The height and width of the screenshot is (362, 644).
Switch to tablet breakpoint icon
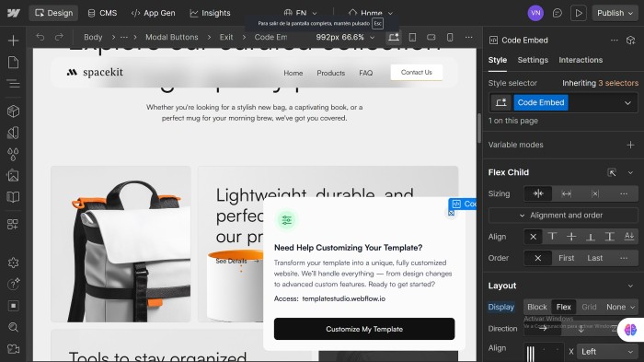(412, 37)
